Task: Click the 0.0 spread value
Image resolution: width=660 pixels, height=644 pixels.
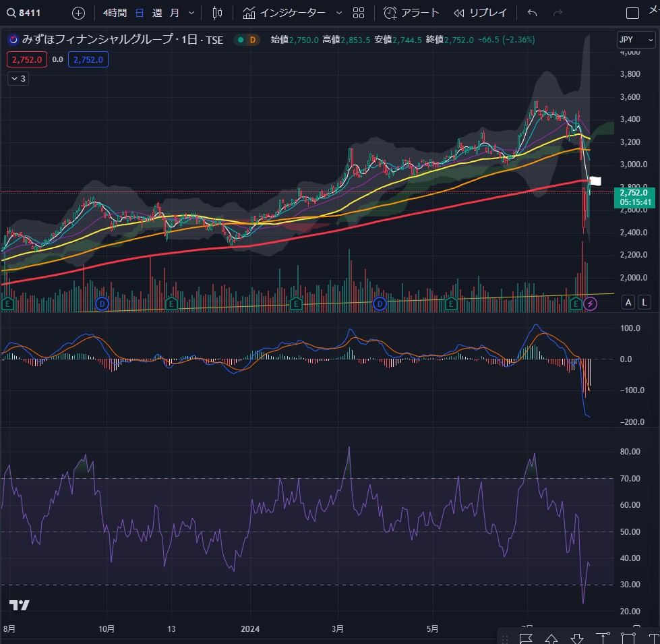Action: click(x=58, y=60)
